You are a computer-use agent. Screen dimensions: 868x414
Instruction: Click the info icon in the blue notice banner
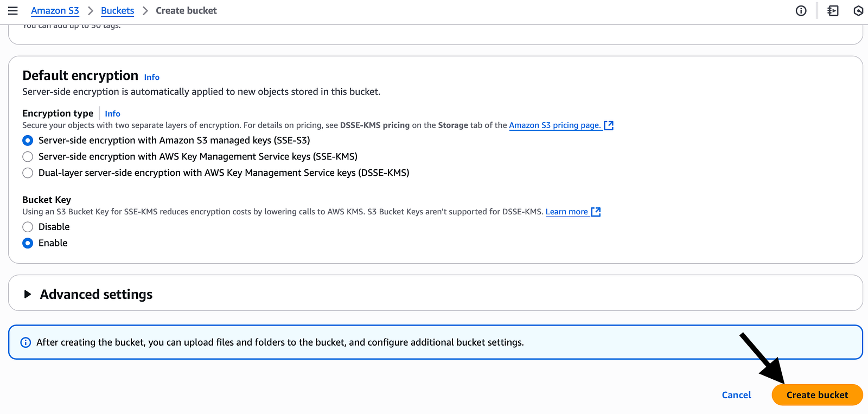pos(25,342)
